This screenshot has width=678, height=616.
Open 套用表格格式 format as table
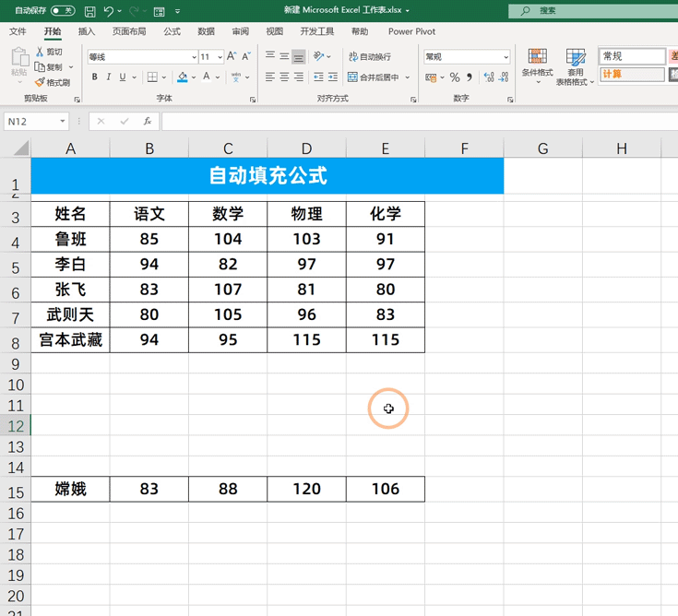(x=575, y=66)
